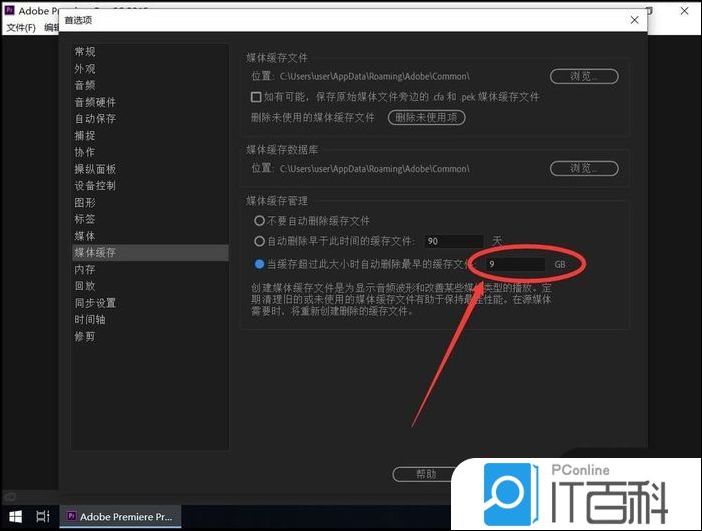This screenshot has width=702, height=531.
Task: Select delete oldest cache when exceeding size option
Action: (259, 264)
